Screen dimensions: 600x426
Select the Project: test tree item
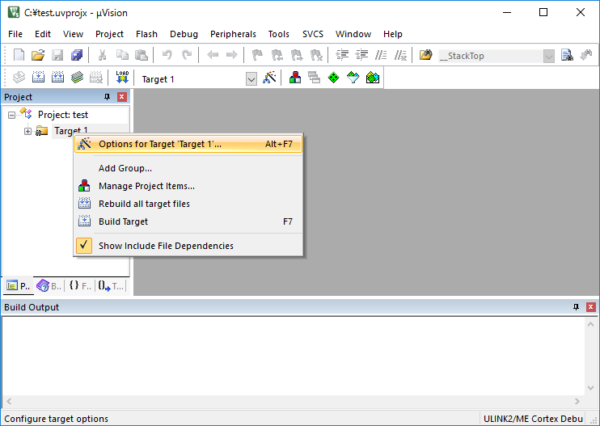63,115
